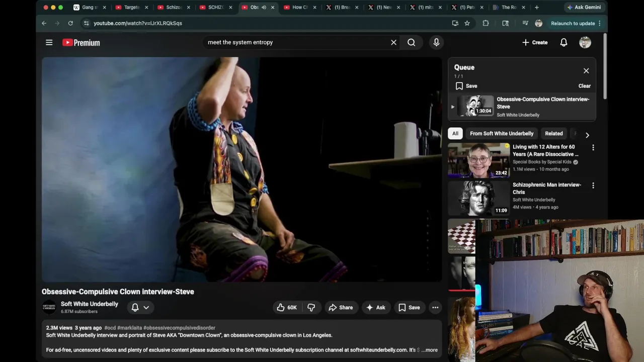Like the video with 60K likes
The height and width of the screenshot is (362, 644).
pyautogui.click(x=287, y=308)
